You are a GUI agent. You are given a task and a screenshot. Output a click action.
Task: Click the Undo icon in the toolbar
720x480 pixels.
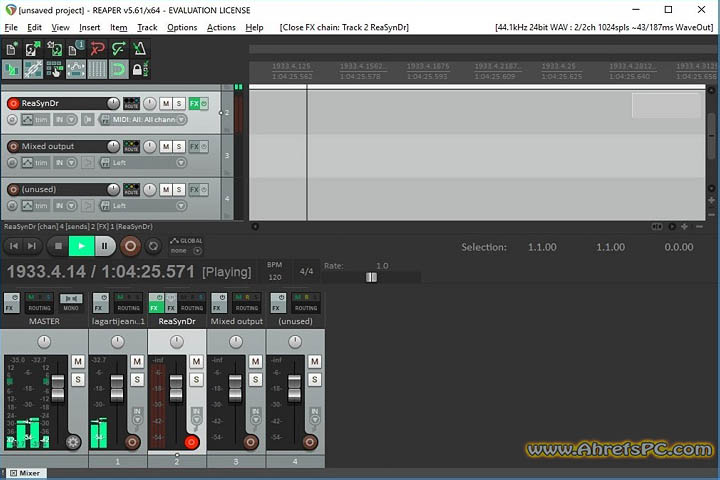(x=98, y=48)
